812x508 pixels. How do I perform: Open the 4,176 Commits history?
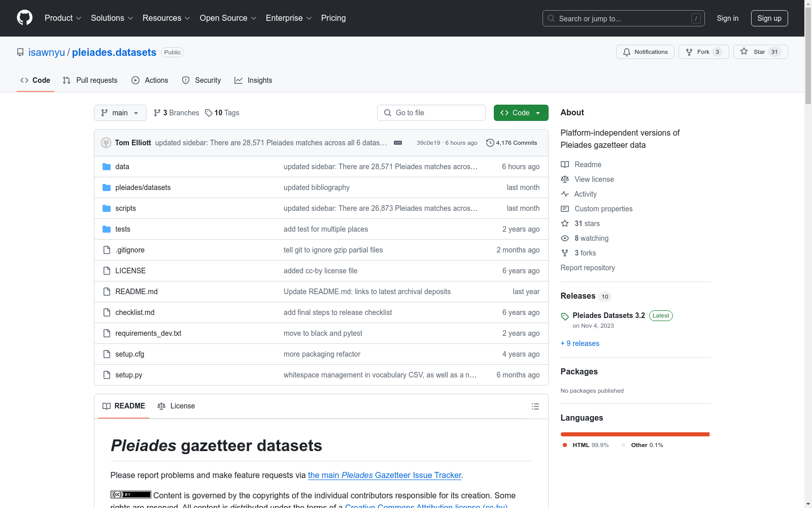pos(512,143)
